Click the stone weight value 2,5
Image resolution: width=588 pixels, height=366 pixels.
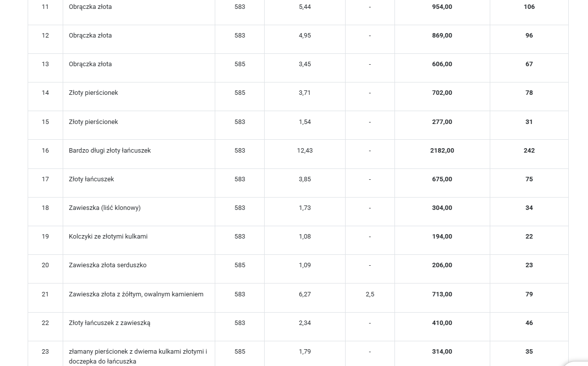coord(370,294)
